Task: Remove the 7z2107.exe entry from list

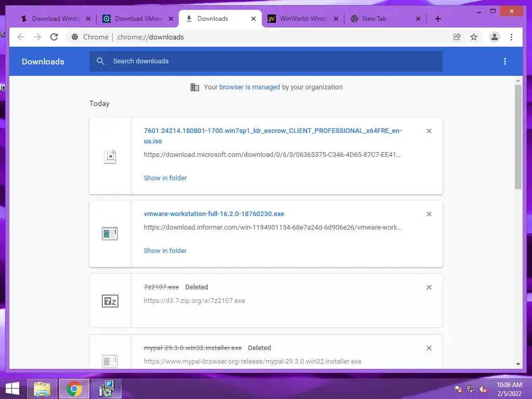Action: (x=429, y=287)
